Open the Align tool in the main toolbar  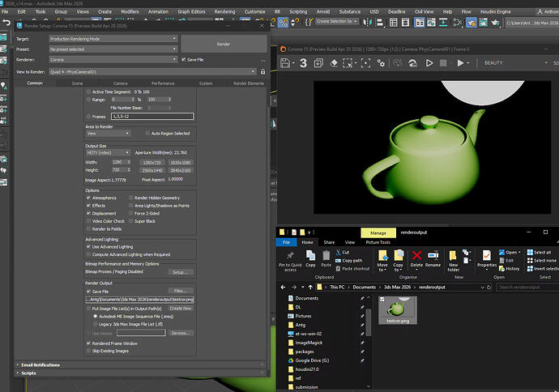pyautogui.click(x=380, y=23)
